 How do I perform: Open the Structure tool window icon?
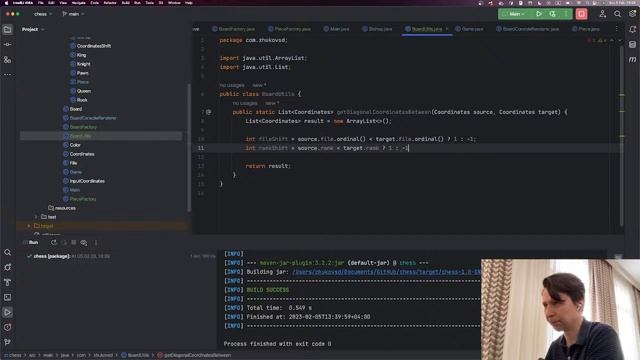click(x=7, y=60)
